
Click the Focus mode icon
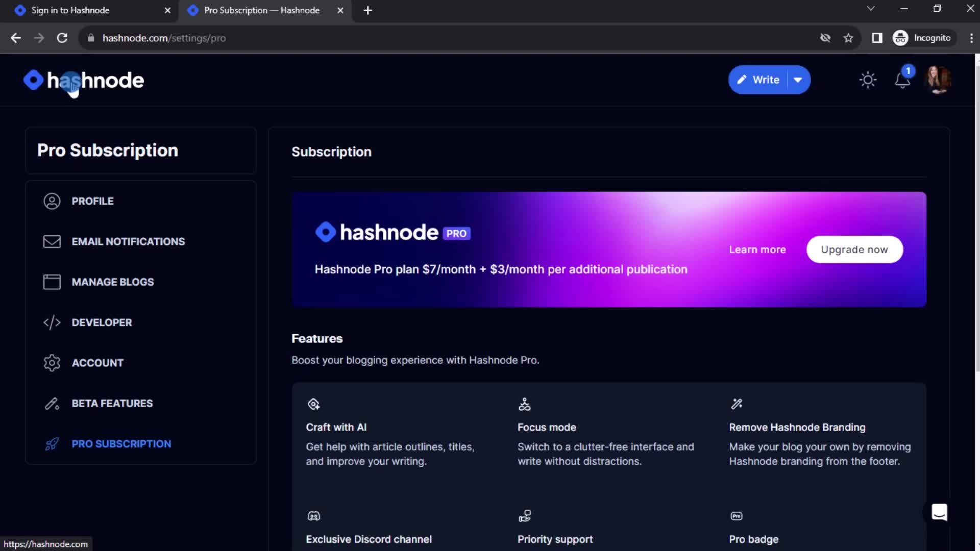[x=525, y=404]
